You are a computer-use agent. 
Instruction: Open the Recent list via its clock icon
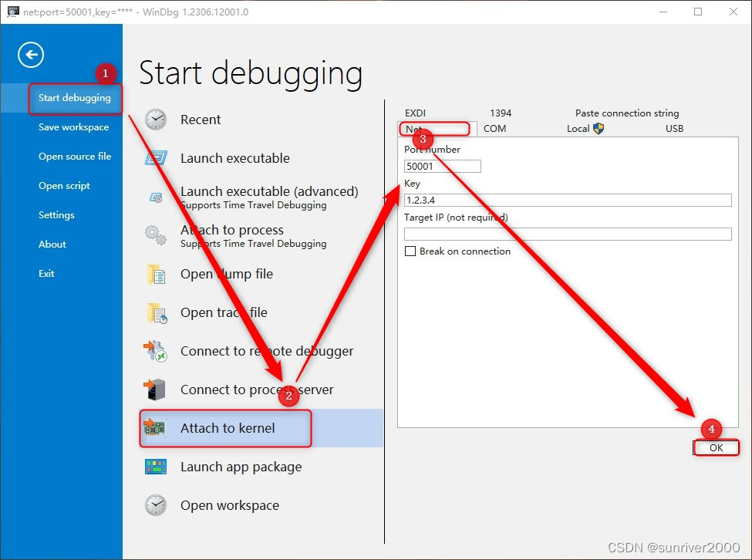click(x=157, y=120)
